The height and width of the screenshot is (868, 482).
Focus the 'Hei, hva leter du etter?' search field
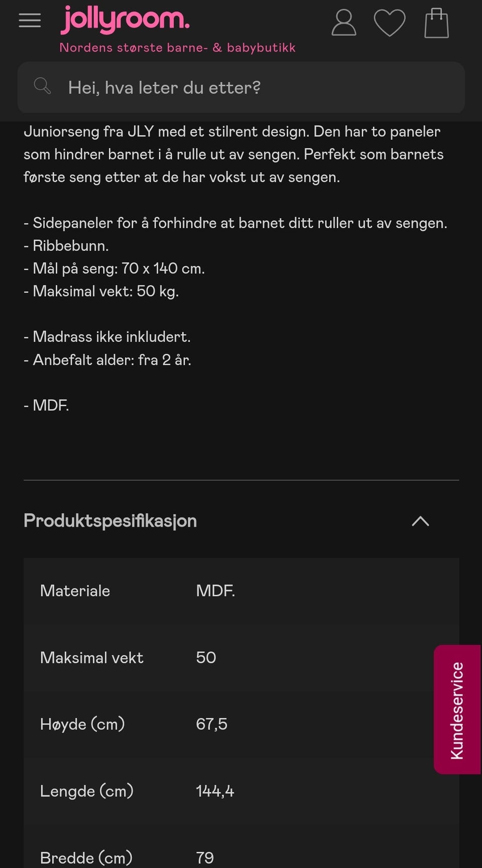[241, 87]
